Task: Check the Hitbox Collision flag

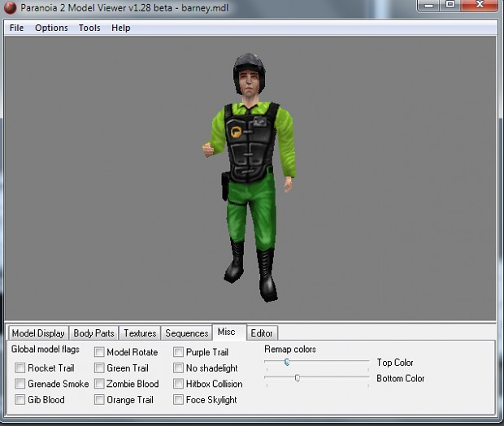Action: click(x=178, y=384)
